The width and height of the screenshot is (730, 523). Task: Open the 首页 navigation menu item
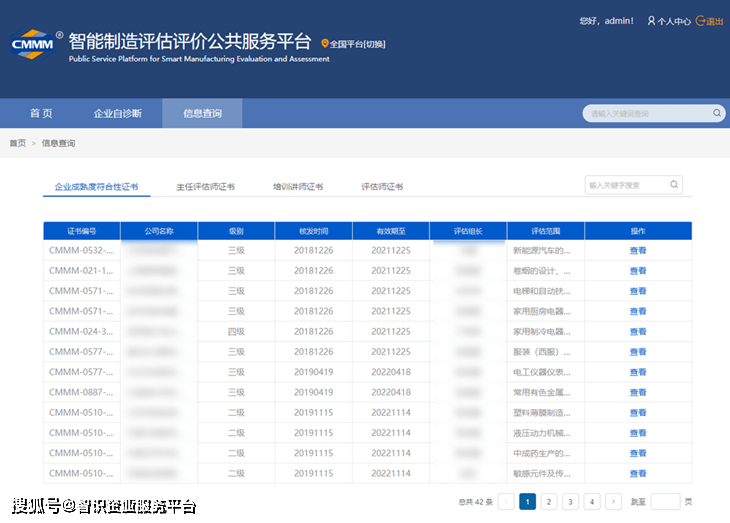(x=41, y=114)
